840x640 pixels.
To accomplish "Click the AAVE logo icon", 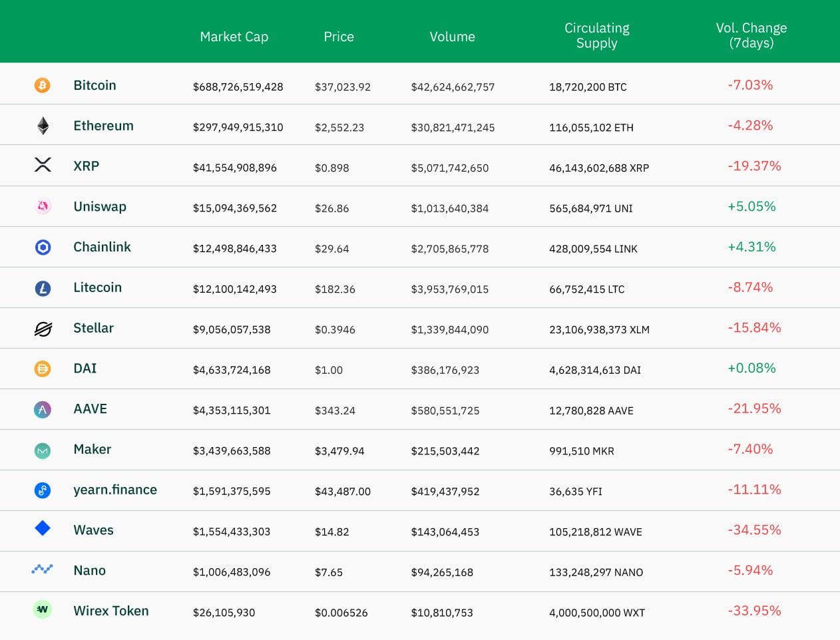I will pyautogui.click(x=43, y=409).
